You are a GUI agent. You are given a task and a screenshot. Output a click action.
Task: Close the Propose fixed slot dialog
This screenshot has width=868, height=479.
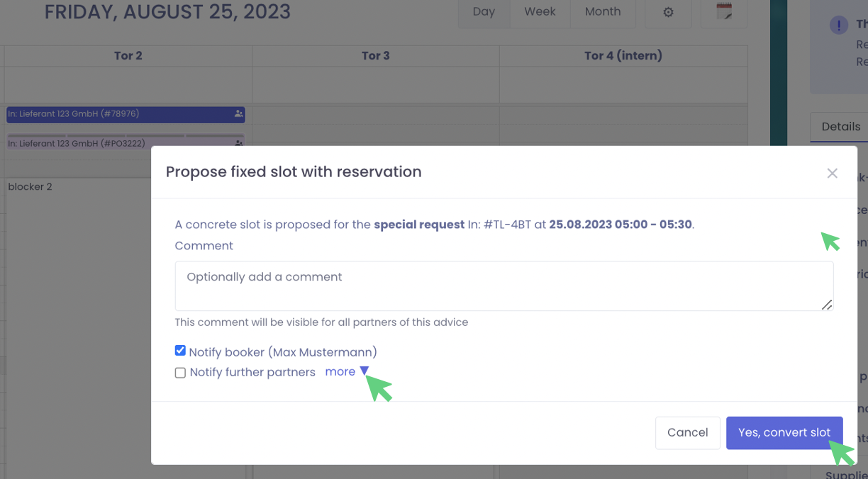click(x=832, y=173)
